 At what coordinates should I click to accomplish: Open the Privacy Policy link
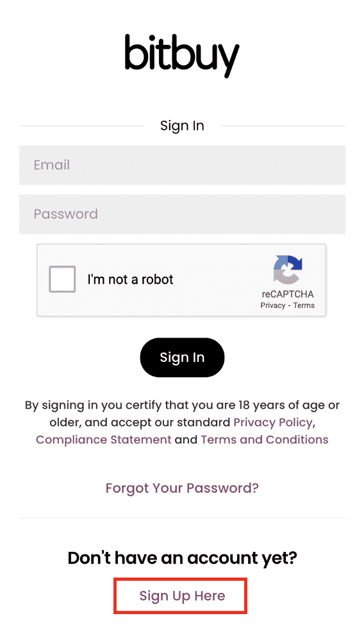tap(273, 422)
